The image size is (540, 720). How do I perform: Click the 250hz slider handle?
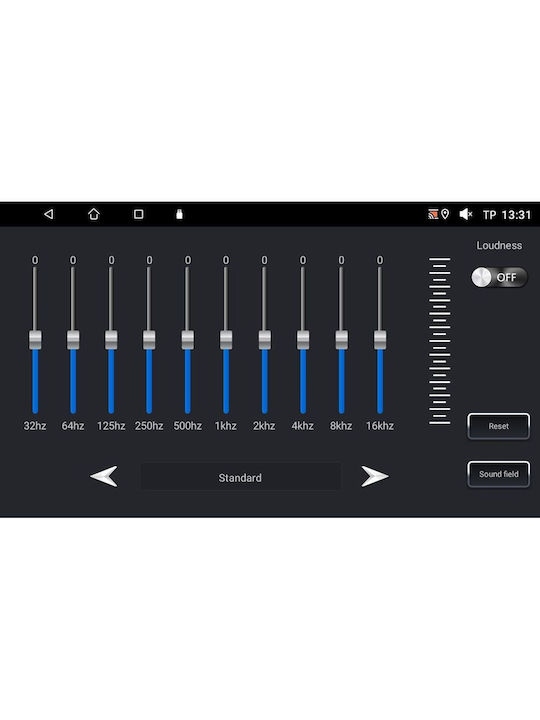[149, 340]
